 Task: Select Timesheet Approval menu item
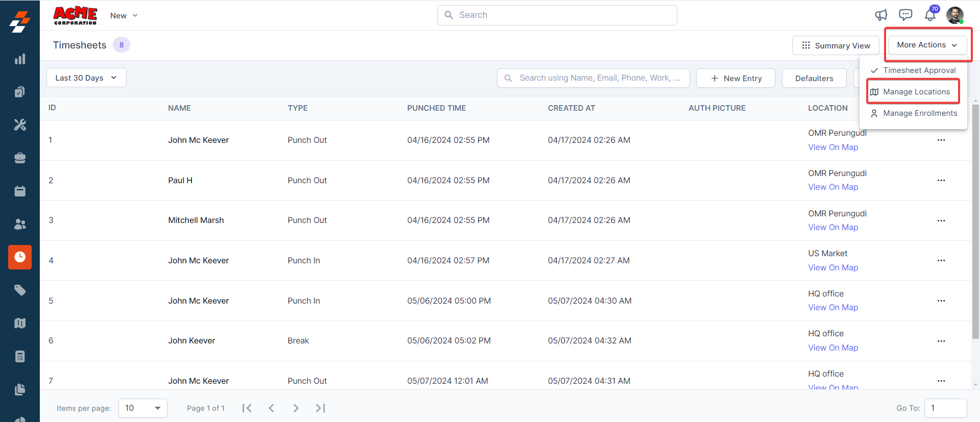point(919,70)
